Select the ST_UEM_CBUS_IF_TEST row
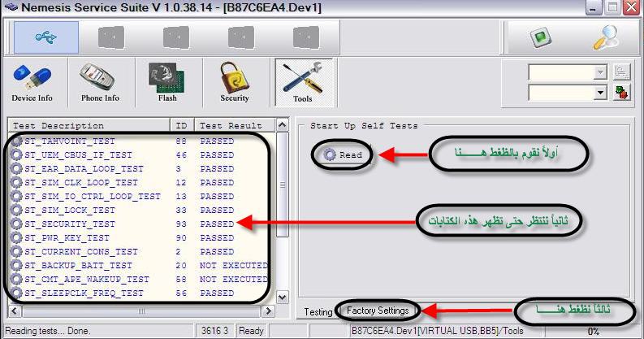 pos(142,155)
